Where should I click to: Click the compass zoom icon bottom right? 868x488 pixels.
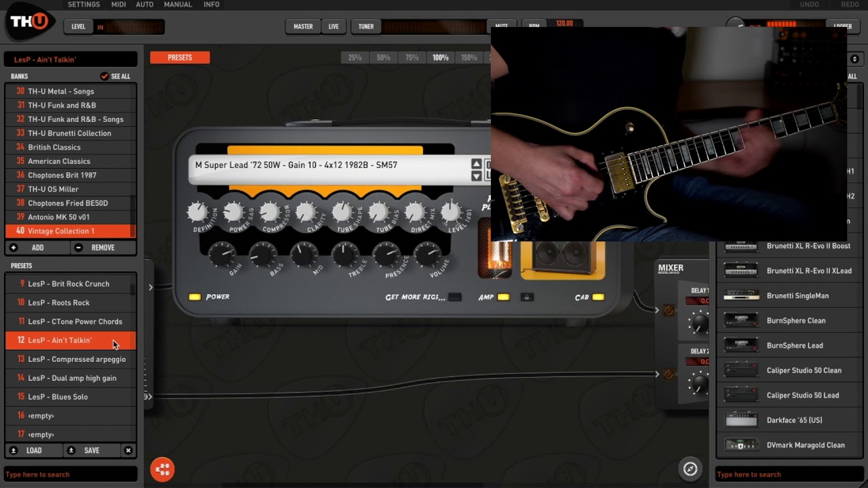(690, 468)
